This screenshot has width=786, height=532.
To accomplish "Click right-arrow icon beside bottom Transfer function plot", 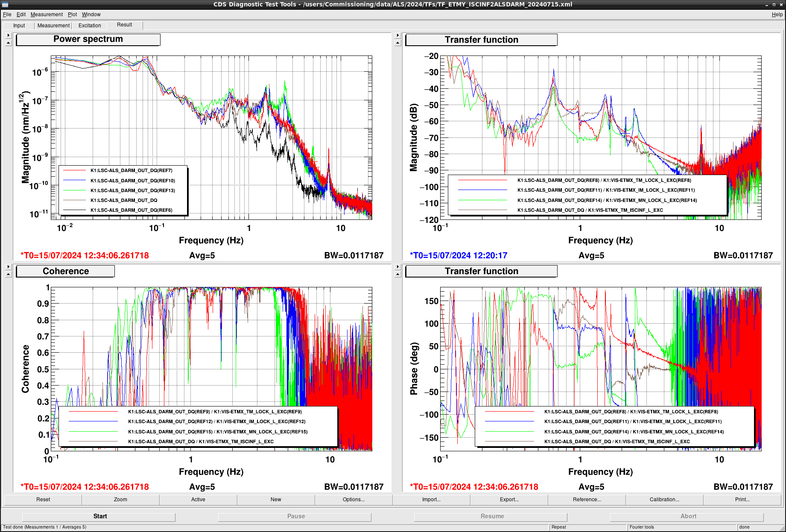I will pyautogui.click(x=397, y=267).
